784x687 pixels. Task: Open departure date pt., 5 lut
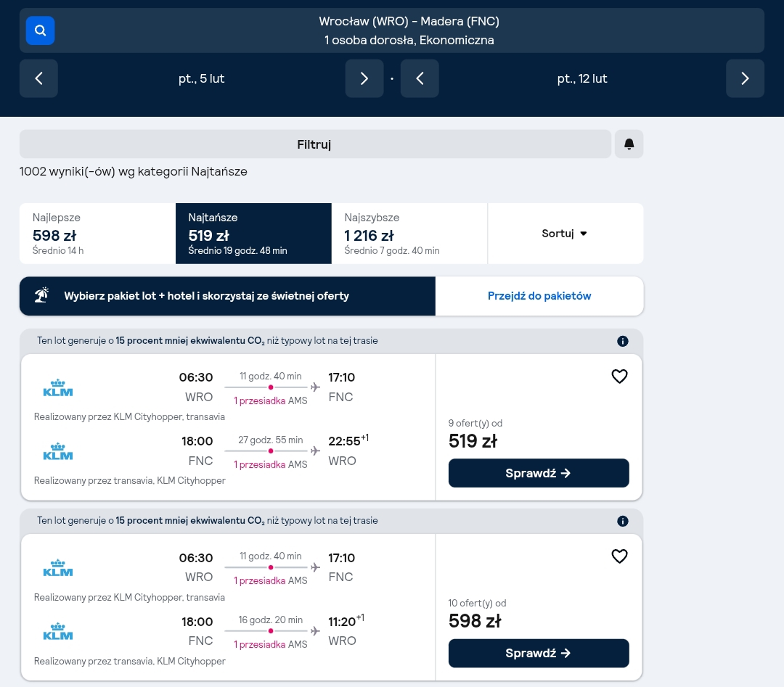click(x=202, y=78)
